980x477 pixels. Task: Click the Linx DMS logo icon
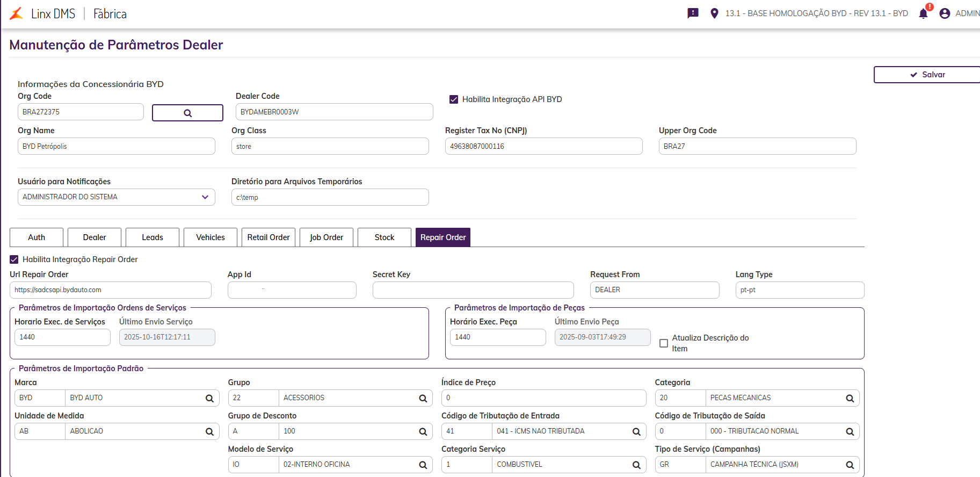pyautogui.click(x=17, y=13)
